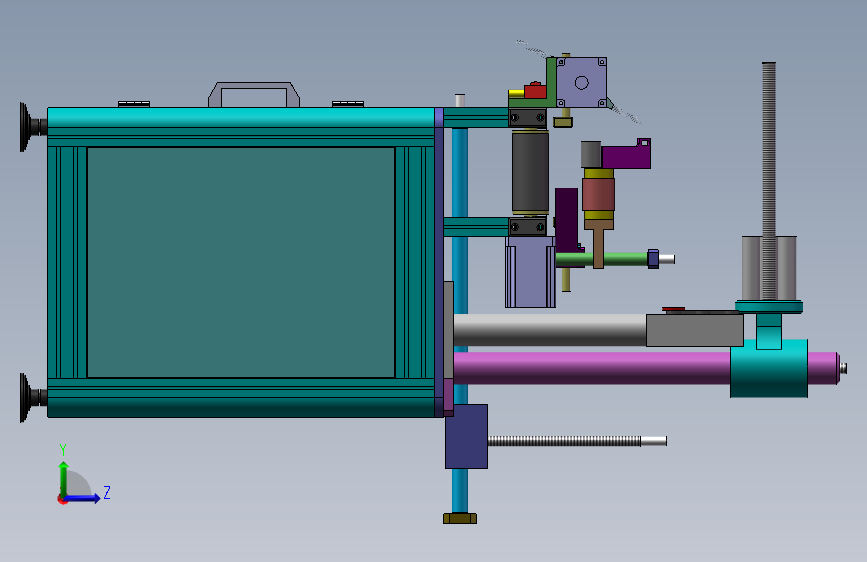Pick the dark purple vertical plate
The height and width of the screenshot is (562, 867).
pyautogui.click(x=566, y=220)
